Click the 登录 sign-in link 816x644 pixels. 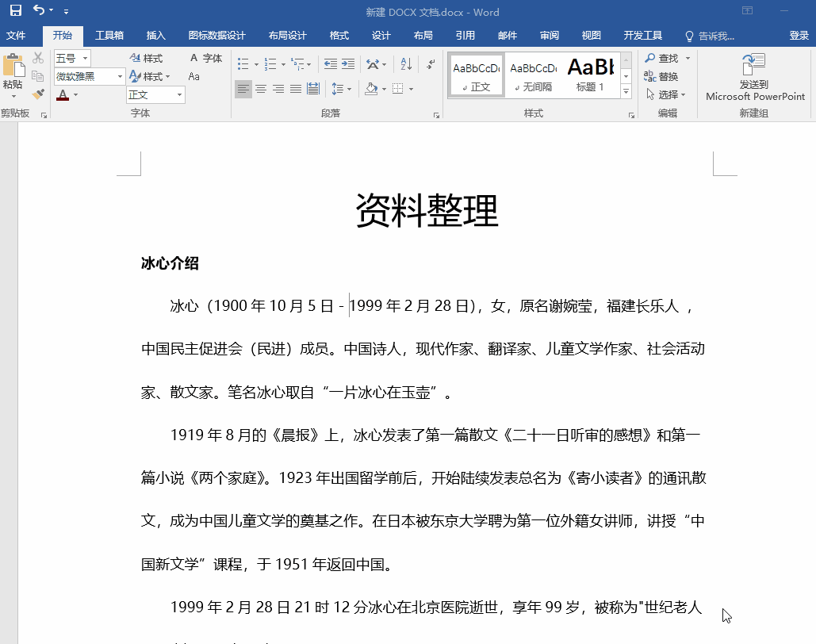point(799,36)
